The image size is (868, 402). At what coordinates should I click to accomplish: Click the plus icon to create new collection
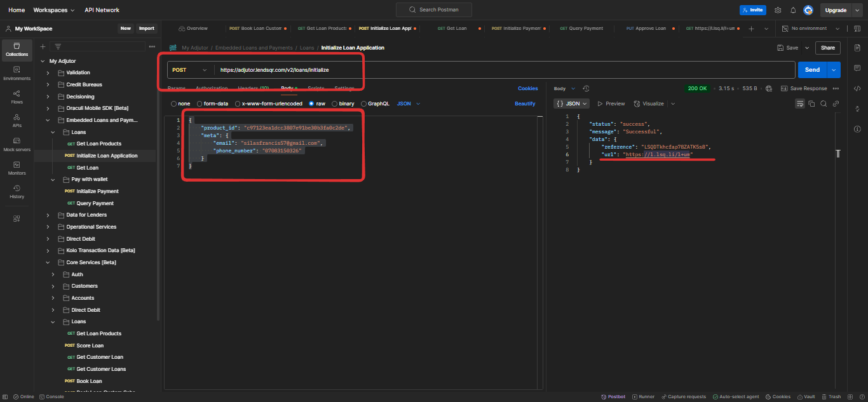43,46
